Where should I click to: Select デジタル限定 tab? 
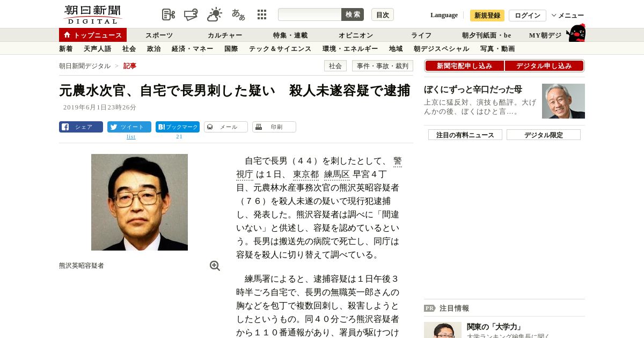(544, 135)
